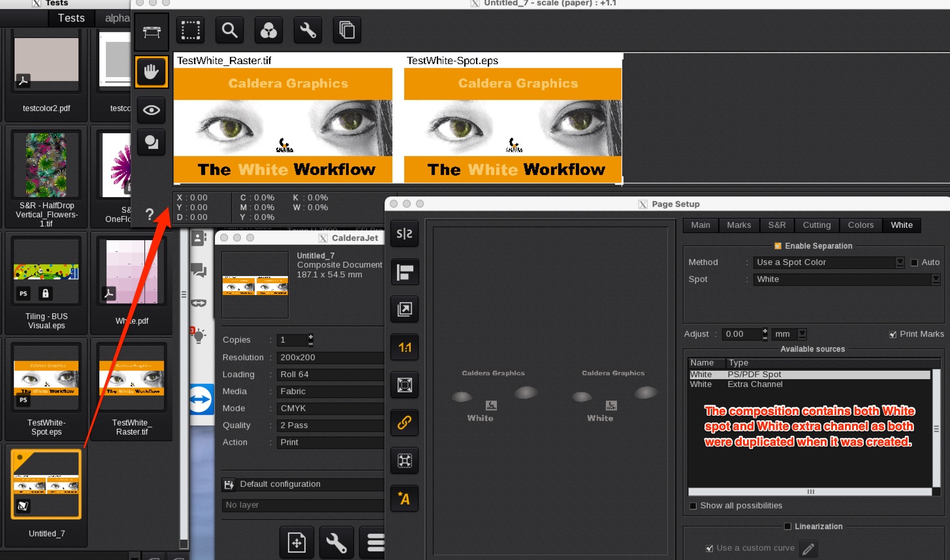The image size is (950, 560).
Task: Enable the Auto checkbox
Action: 914,262
